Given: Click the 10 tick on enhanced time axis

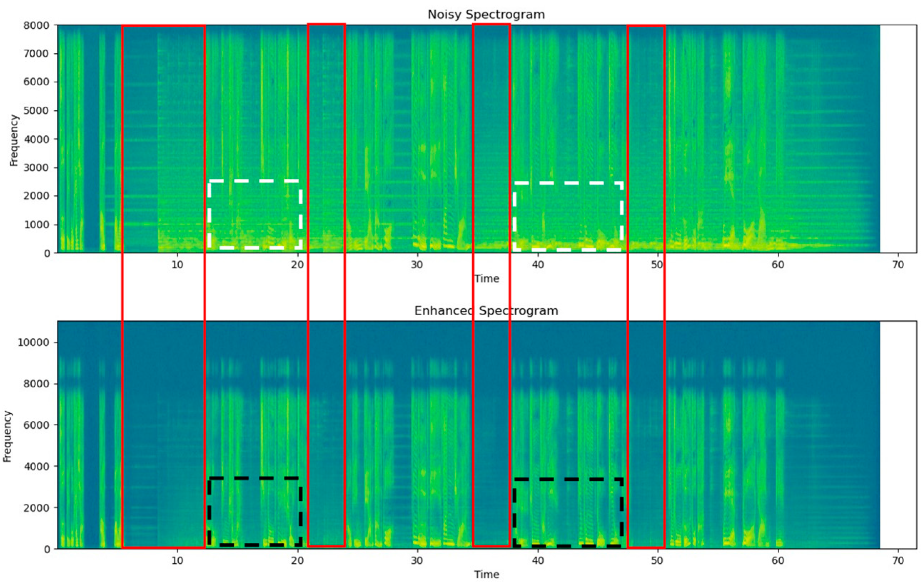Looking at the screenshot, I should tap(177, 560).
